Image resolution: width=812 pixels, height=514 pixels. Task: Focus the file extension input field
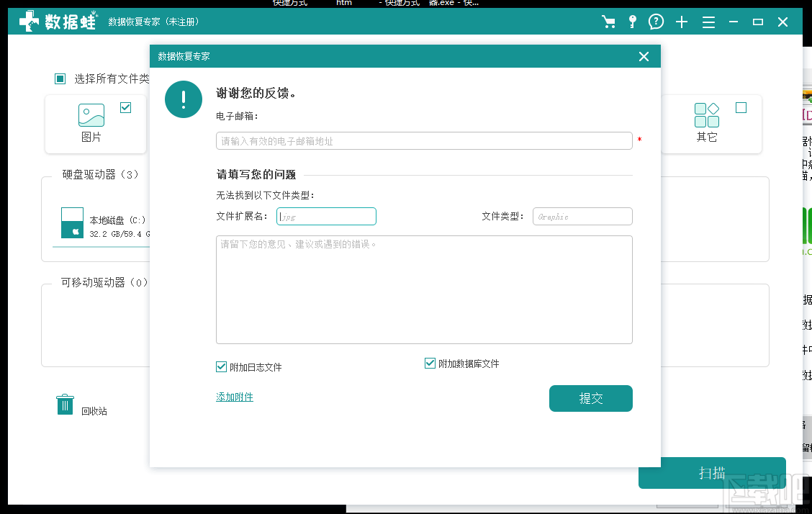326,217
